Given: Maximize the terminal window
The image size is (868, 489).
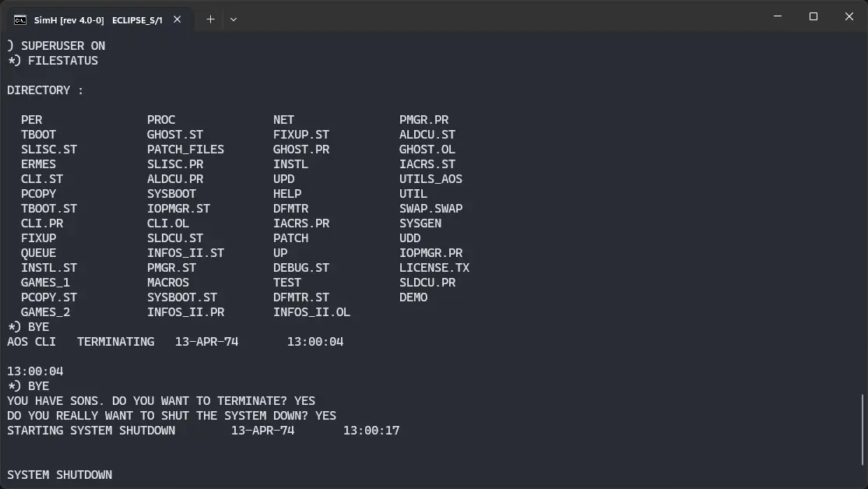Looking at the screenshot, I should point(813,16).
